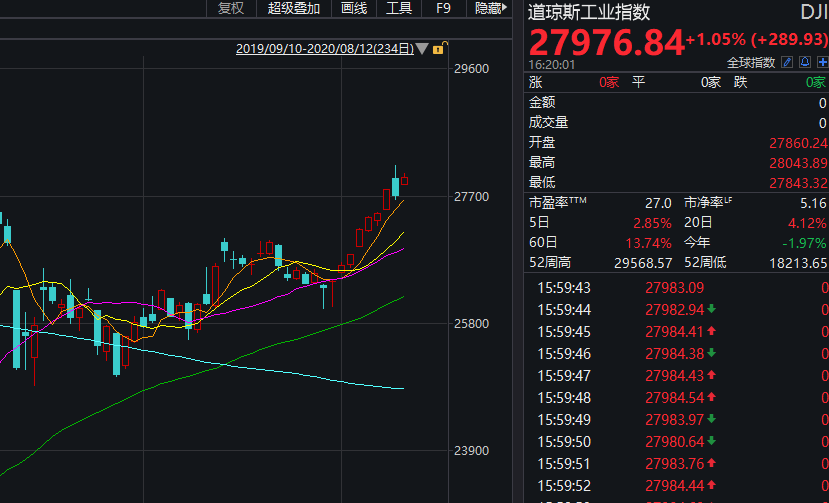Click the 27700 price axis label

coord(472,197)
